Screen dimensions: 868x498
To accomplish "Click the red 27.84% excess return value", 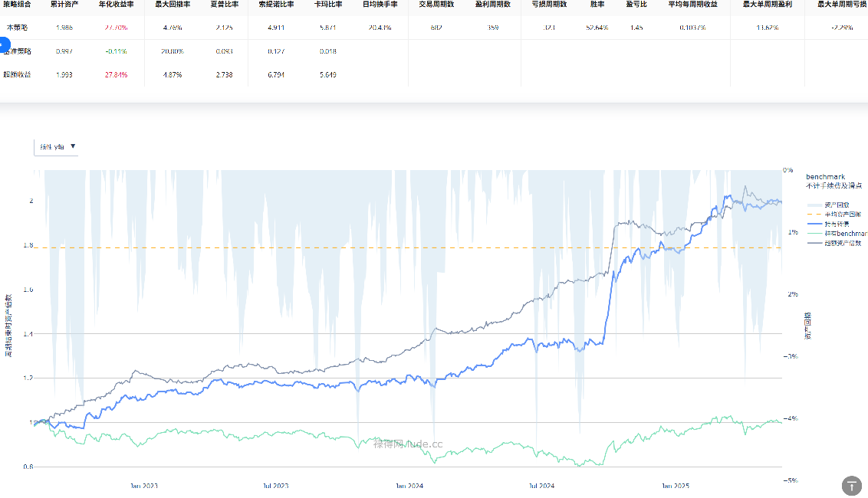I will pos(117,75).
